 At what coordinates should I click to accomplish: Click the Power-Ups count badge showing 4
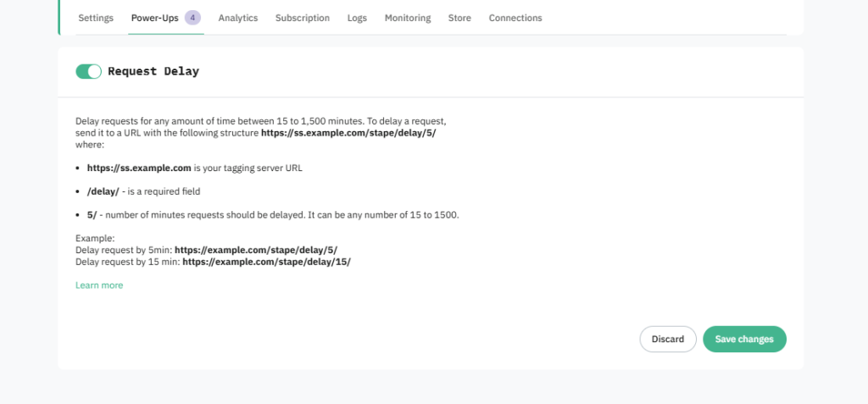point(193,18)
